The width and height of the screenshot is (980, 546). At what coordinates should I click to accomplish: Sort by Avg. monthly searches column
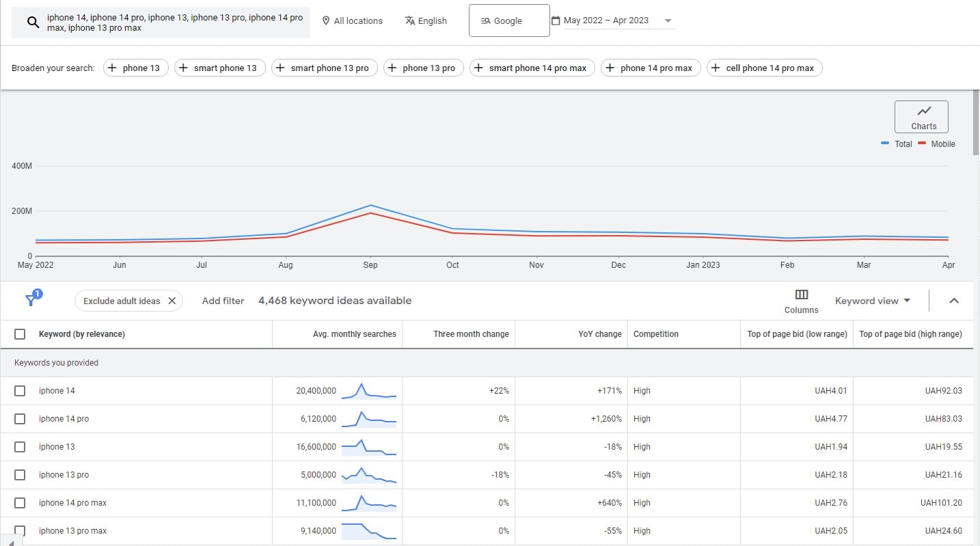(355, 333)
